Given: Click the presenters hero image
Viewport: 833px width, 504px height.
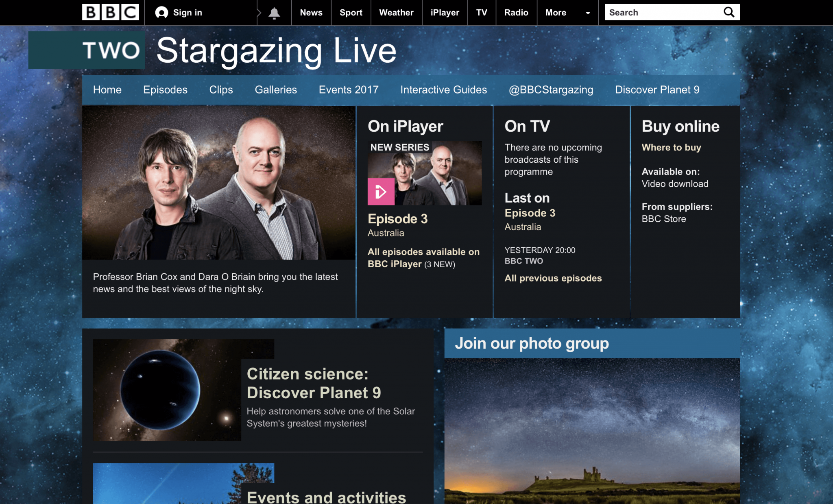Looking at the screenshot, I should [219, 183].
